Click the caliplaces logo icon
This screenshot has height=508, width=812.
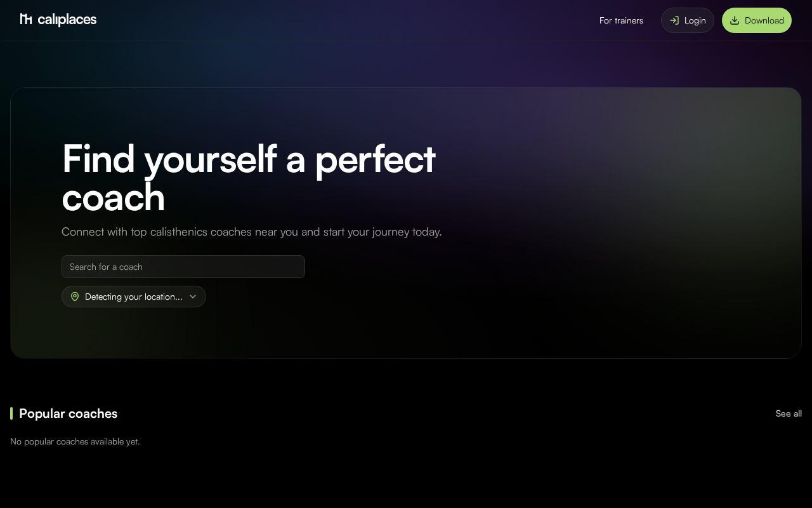[26, 19]
